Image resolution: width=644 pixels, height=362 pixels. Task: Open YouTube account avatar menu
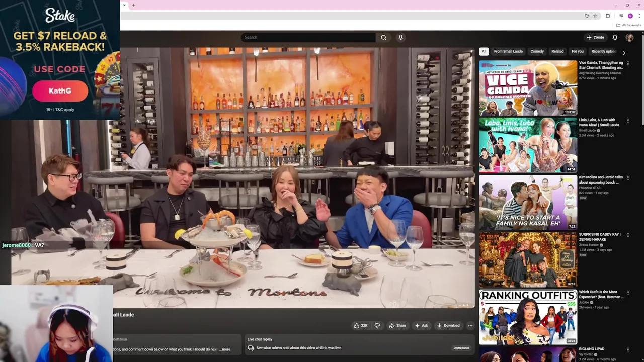(629, 37)
